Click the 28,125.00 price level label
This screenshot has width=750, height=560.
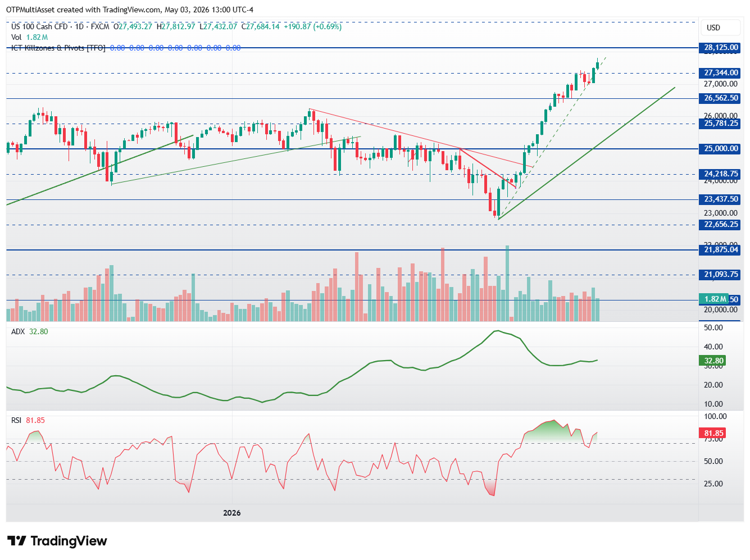tap(719, 48)
